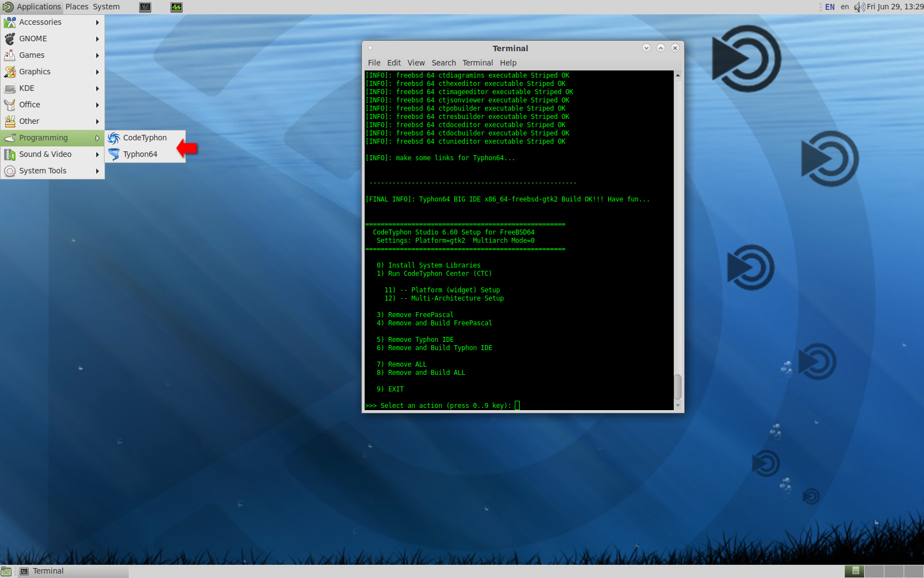Viewport: 924px width, 578px height.
Task: Expand the System Tools submenu arrow
Action: click(97, 171)
